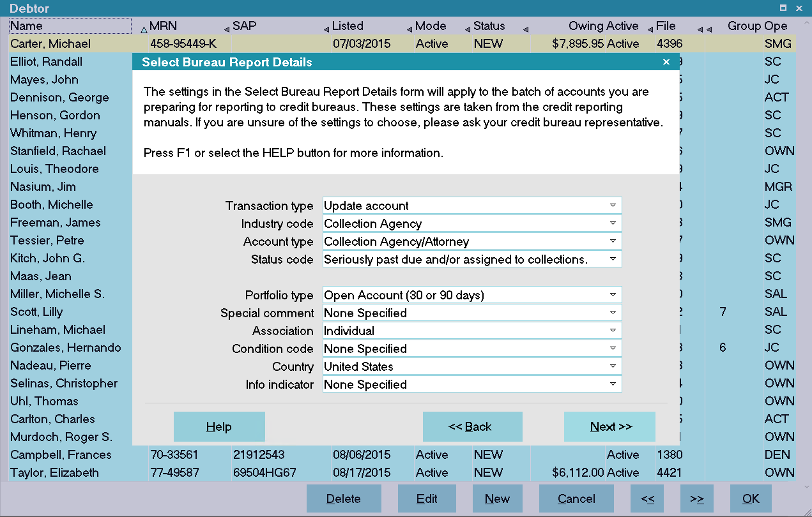
Task: Click Delete in the Debtor window
Action: click(344, 499)
